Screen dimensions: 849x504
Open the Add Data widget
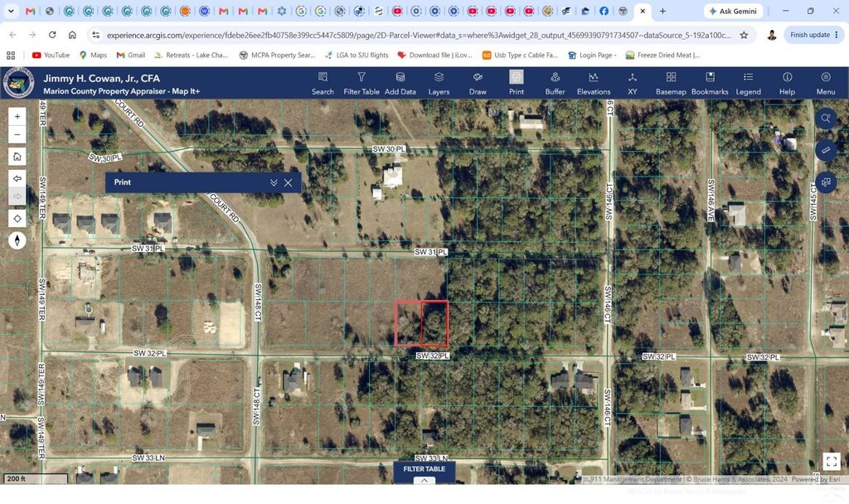tap(400, 84)
